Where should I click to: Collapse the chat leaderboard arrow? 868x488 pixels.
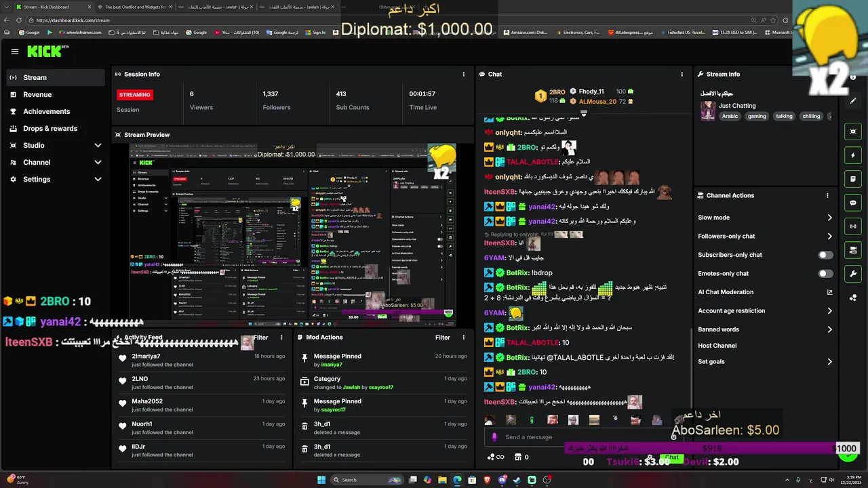(x=583, y=114)
